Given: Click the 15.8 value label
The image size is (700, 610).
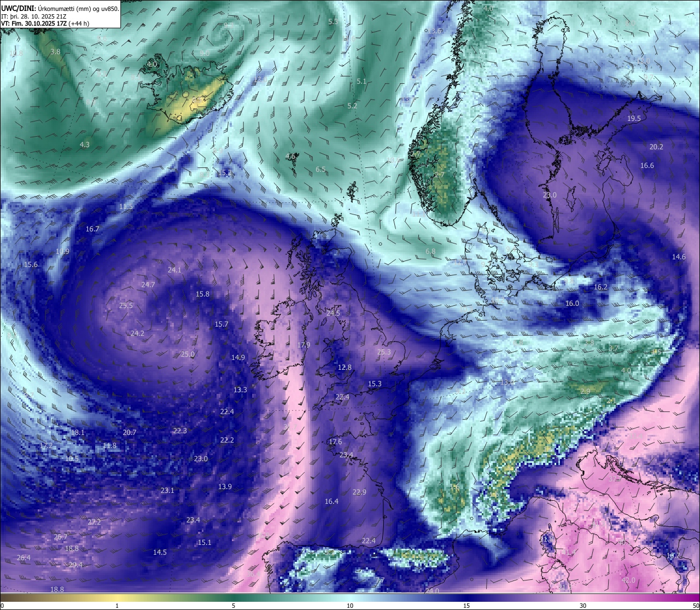Looking at the screenshot, I should click(x=202, y=294).
